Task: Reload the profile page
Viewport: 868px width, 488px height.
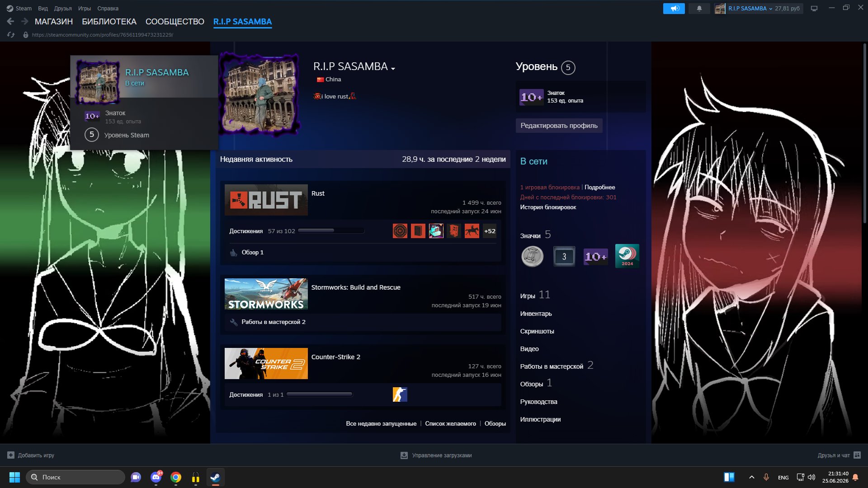Action: 11,35
